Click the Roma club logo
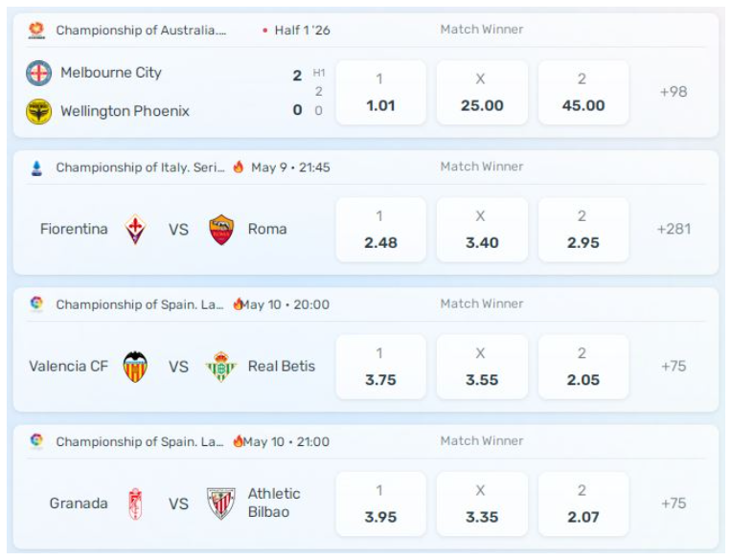 (221, 229)
